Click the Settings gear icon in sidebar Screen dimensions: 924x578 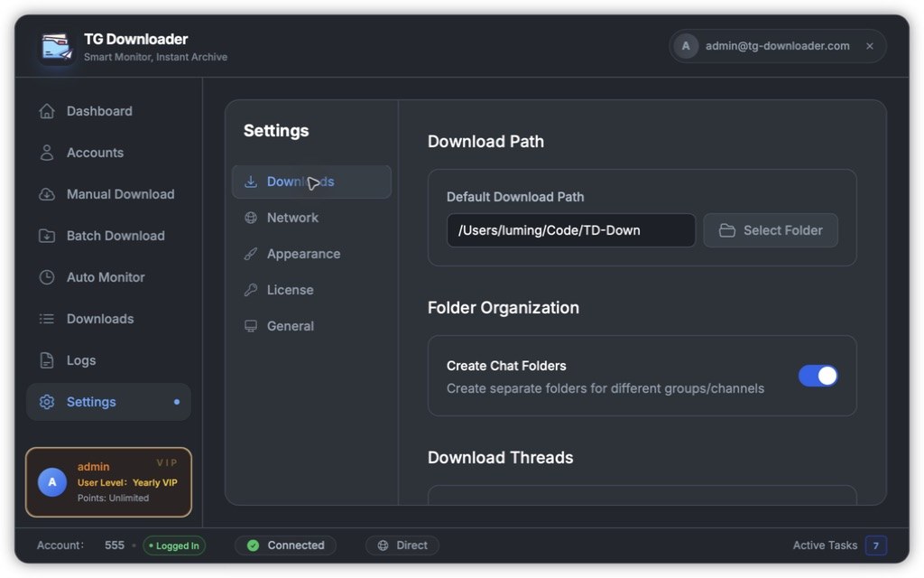[x=47, y=402]
